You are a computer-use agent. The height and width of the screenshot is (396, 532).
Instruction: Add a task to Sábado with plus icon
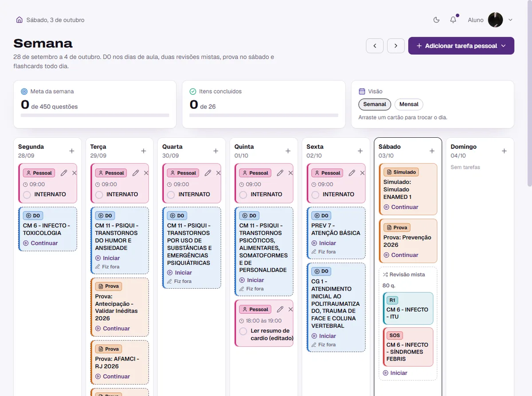(432, 151)
